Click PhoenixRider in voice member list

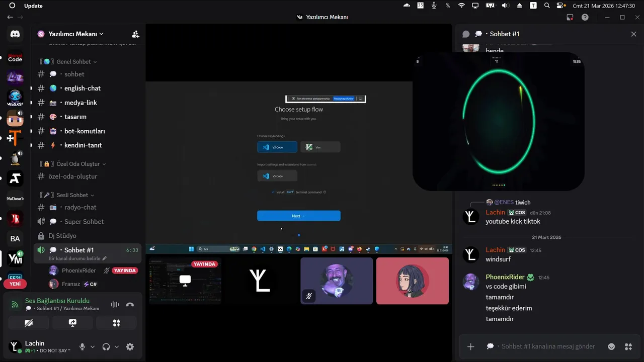[78, 270]
